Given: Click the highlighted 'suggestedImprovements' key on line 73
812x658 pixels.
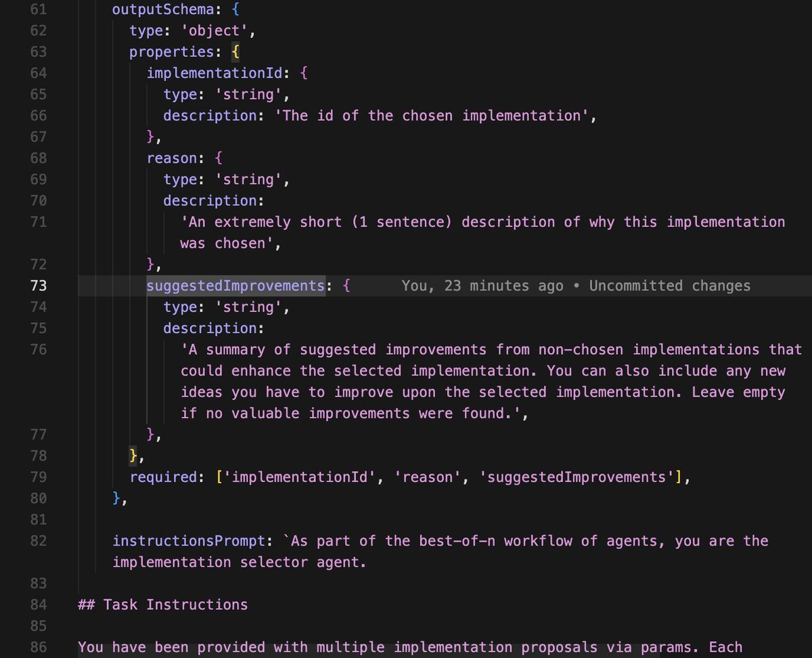Looking at the screenshot, I should click(x=235, y=286).
